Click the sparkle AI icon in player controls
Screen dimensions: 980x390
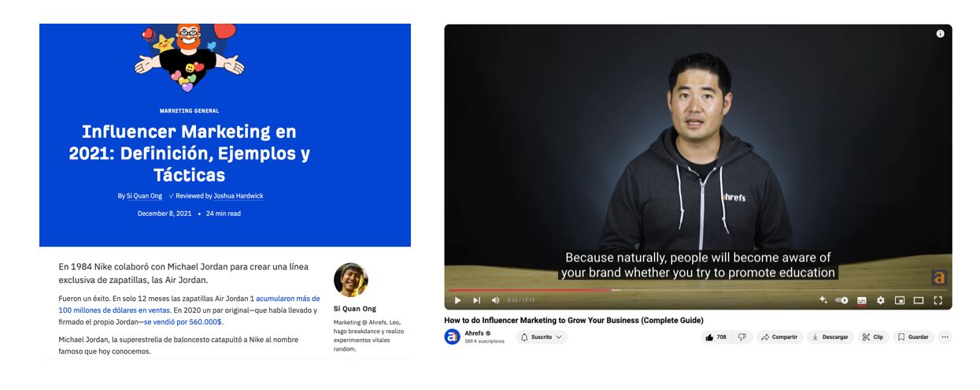823,299
